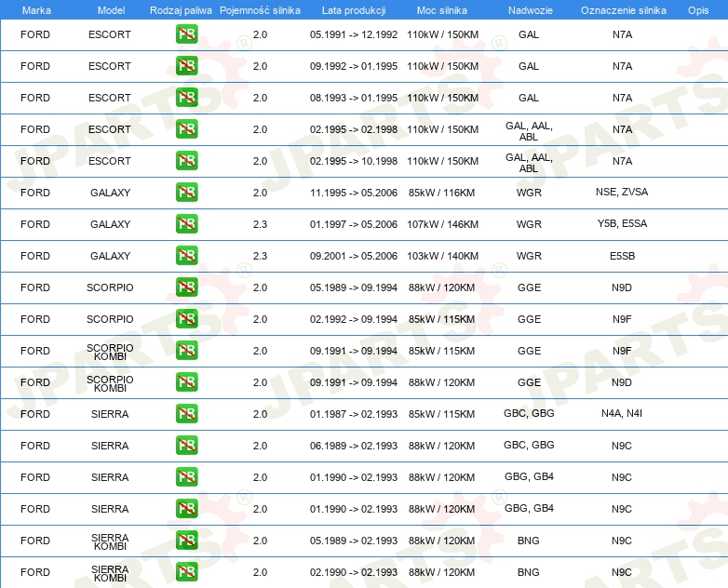Click the Opis column header
728x588 pixels.
pos(698,10)
